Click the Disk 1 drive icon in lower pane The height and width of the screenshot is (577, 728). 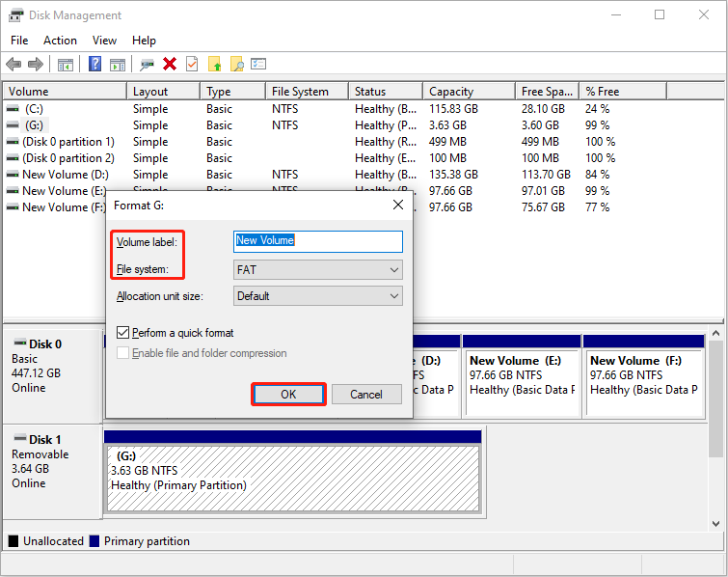point(20,438)
